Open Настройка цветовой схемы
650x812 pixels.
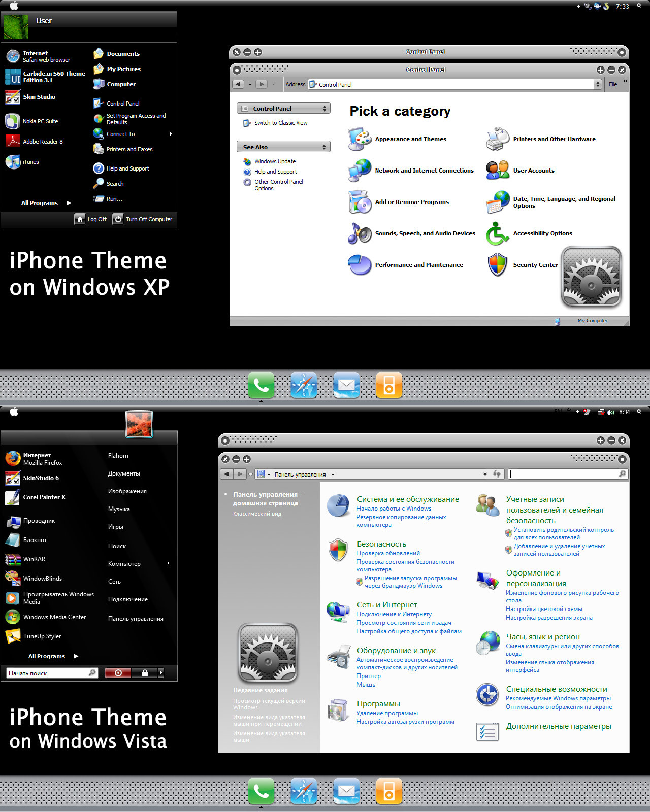(x=544, y=609)
